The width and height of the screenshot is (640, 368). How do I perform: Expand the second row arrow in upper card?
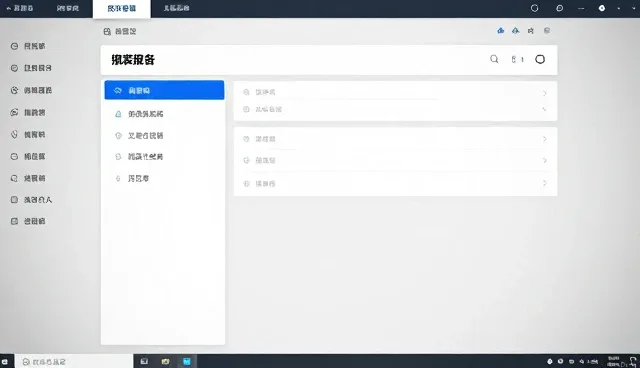544,109
